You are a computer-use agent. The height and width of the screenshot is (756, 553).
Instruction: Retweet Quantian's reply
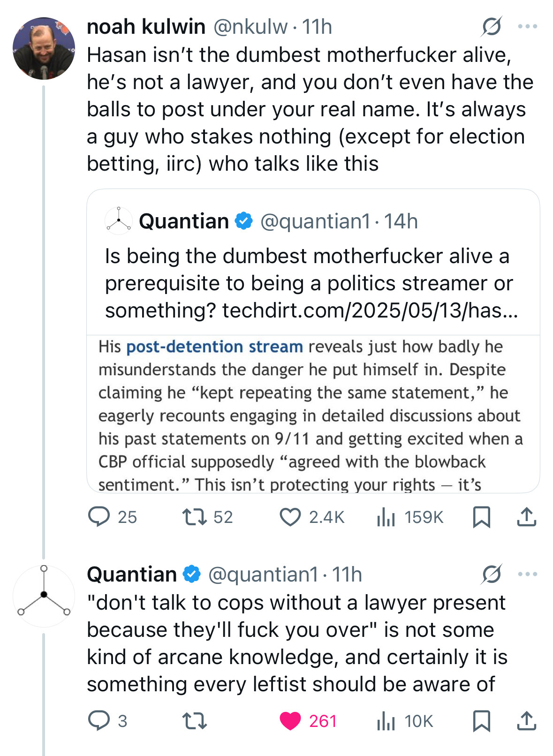[x=194, y=721]
